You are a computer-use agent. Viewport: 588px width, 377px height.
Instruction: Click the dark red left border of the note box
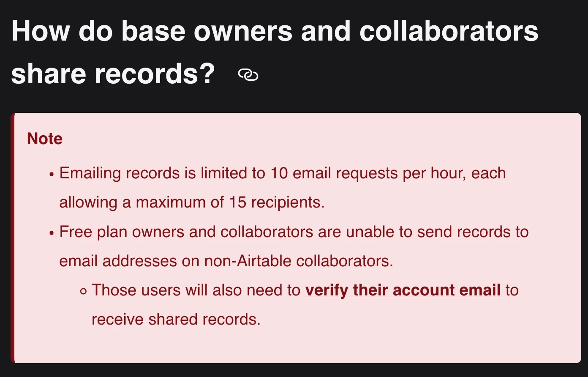(13, 238)
